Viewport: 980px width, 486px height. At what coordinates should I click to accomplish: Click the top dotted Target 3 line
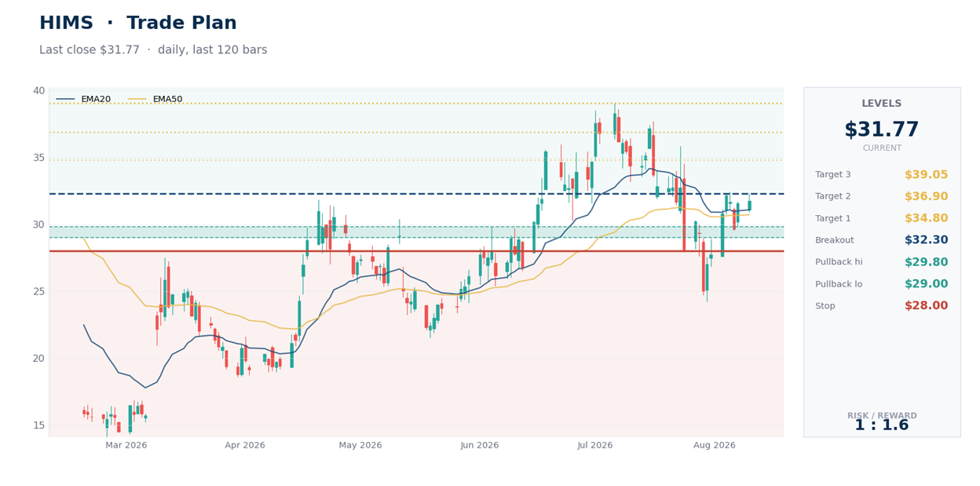coord(416,104)
